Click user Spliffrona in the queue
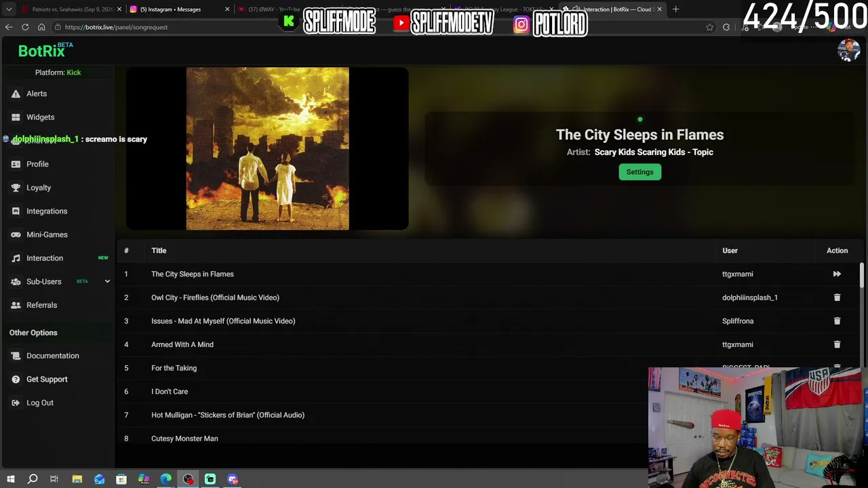 tap(738, 321)
